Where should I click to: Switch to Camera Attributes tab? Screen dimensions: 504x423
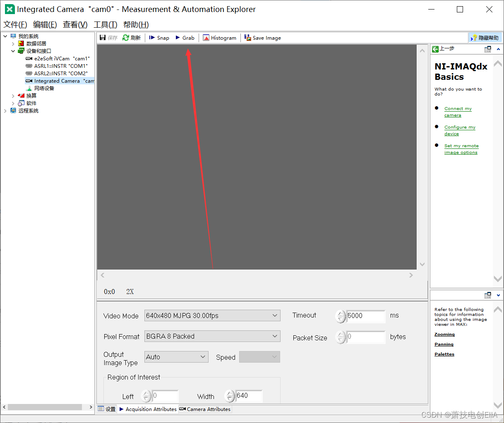click(x=205, y=409)
